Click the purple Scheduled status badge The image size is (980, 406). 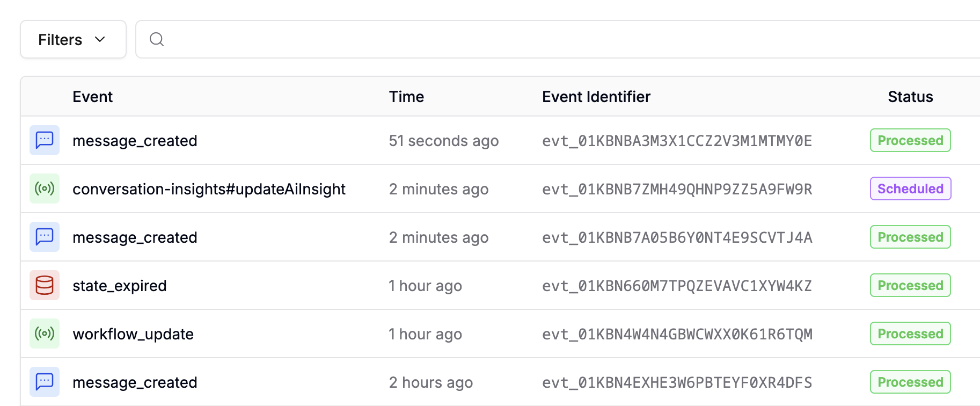(x=910, y=189)
